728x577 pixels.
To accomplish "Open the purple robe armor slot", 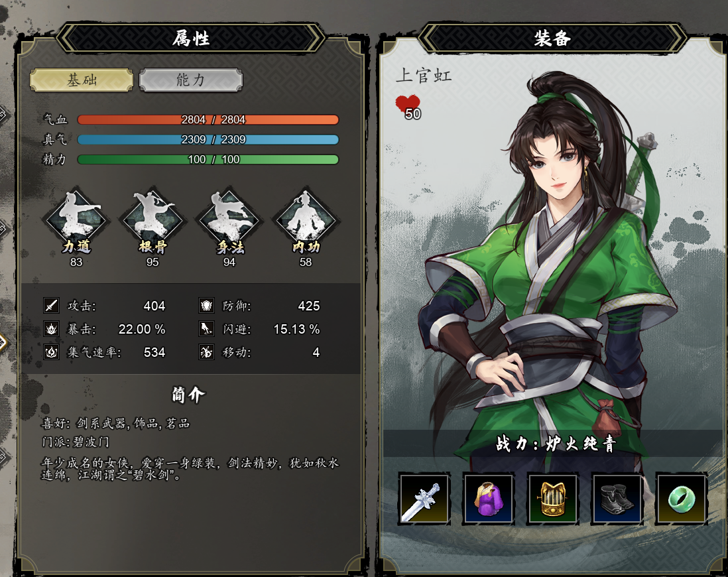I will [x=489, y=499].
